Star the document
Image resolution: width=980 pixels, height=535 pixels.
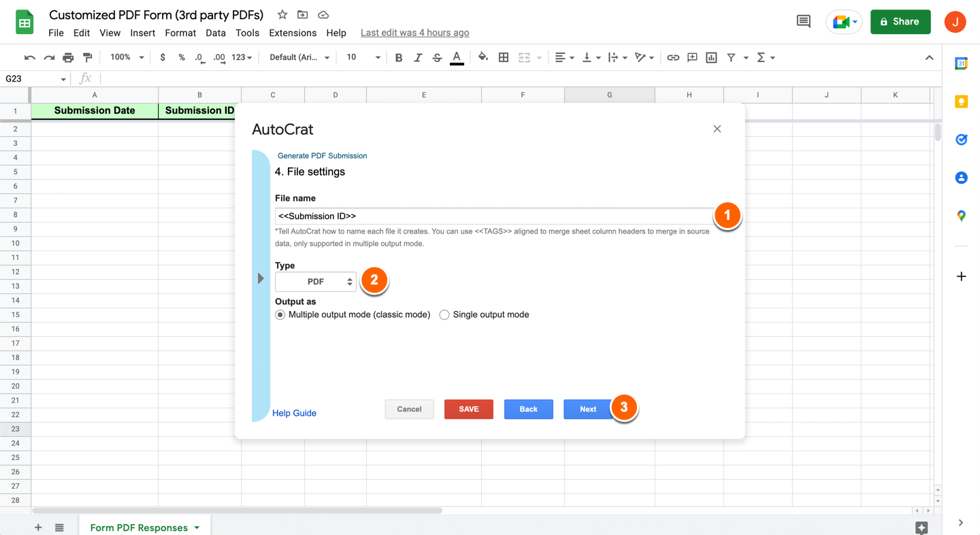282,14
